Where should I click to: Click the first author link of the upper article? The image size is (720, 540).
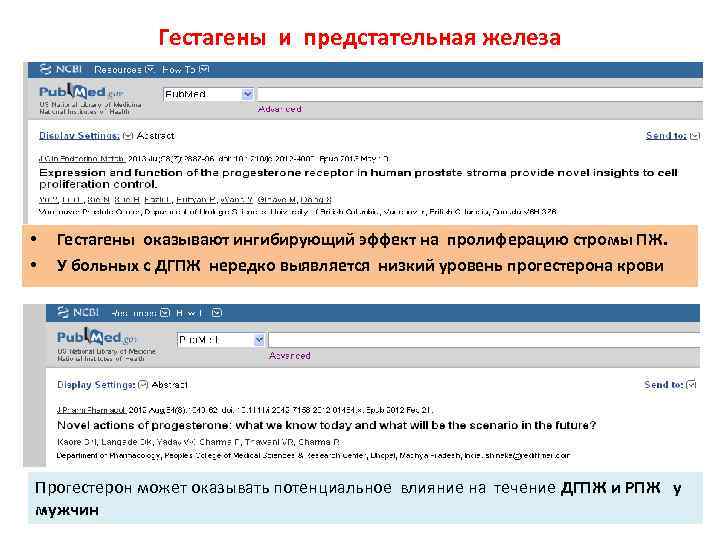tap(48, 200)
